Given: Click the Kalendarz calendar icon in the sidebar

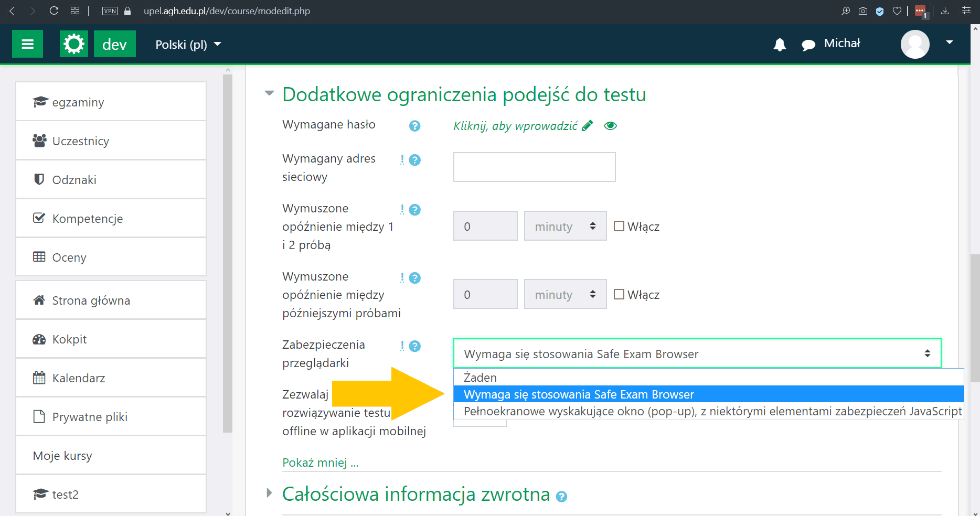Looking at the screenshot, I should tap(39, 377).
